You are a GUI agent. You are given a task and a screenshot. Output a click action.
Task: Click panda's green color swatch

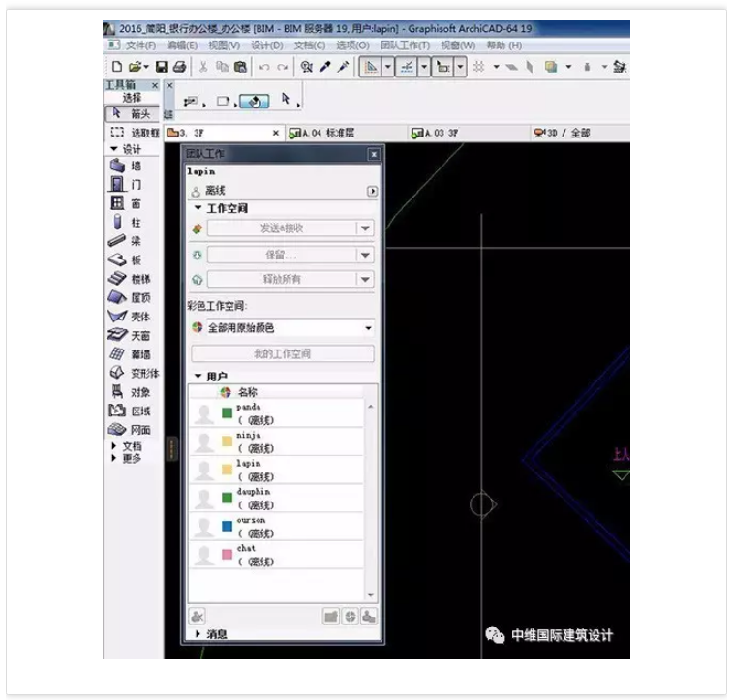tap(228, 412)
